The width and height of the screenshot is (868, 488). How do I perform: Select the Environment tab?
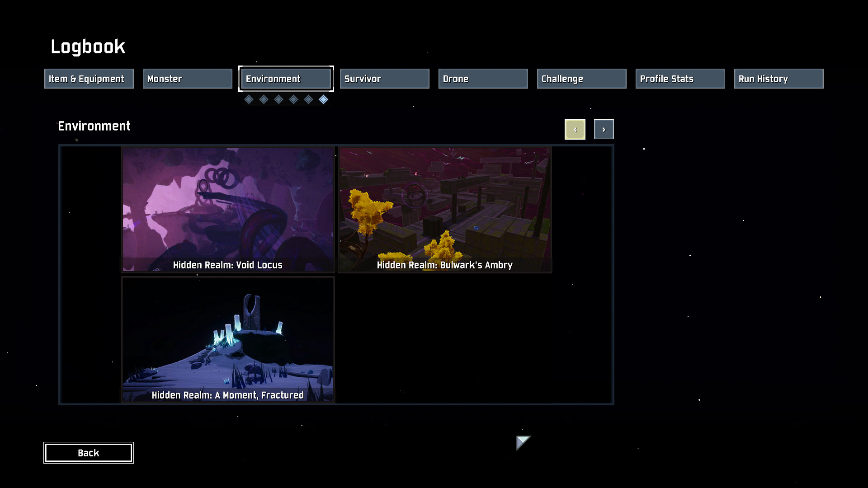point(286,79)
